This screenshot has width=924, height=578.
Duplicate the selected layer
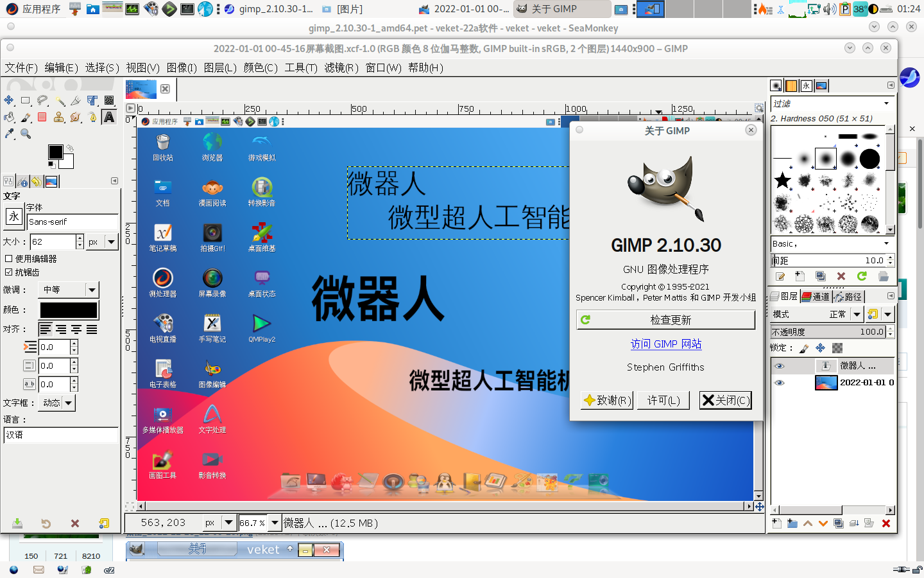[x=839, y=523]
